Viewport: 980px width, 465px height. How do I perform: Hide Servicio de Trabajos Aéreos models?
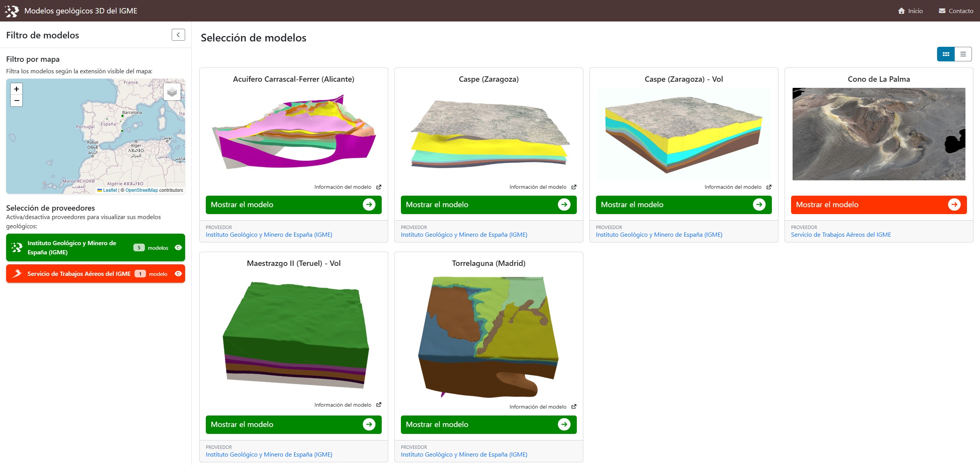click(x=178, y=274)
